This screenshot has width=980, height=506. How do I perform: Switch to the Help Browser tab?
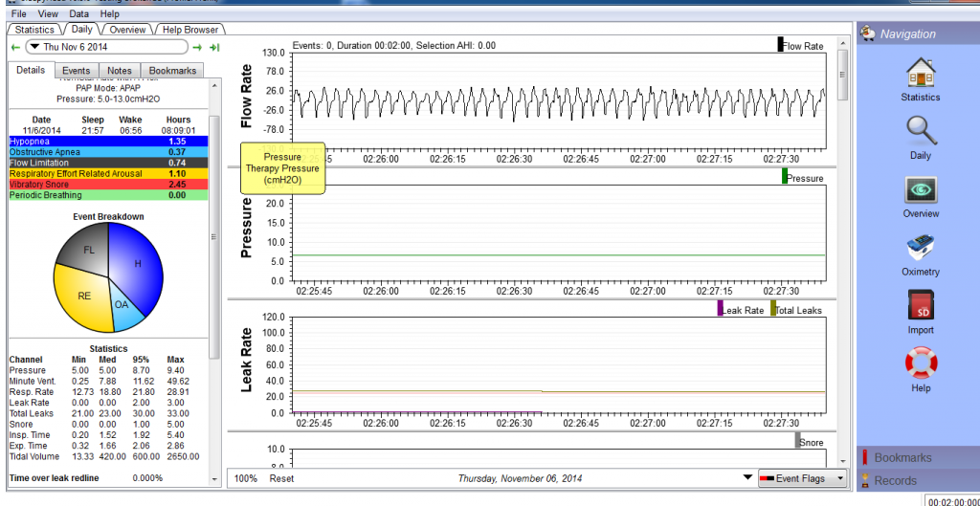(x=190, y=30)
